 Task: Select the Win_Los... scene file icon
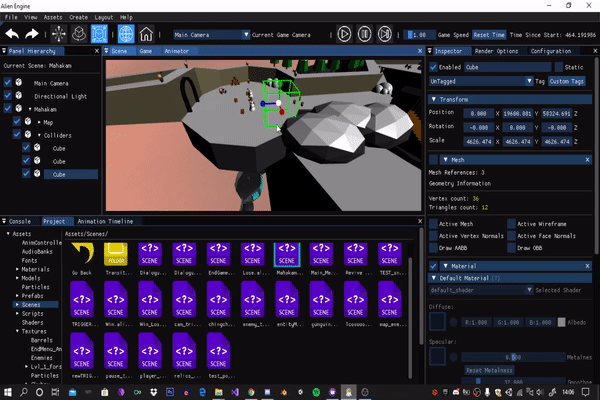[x=150, y=300]
